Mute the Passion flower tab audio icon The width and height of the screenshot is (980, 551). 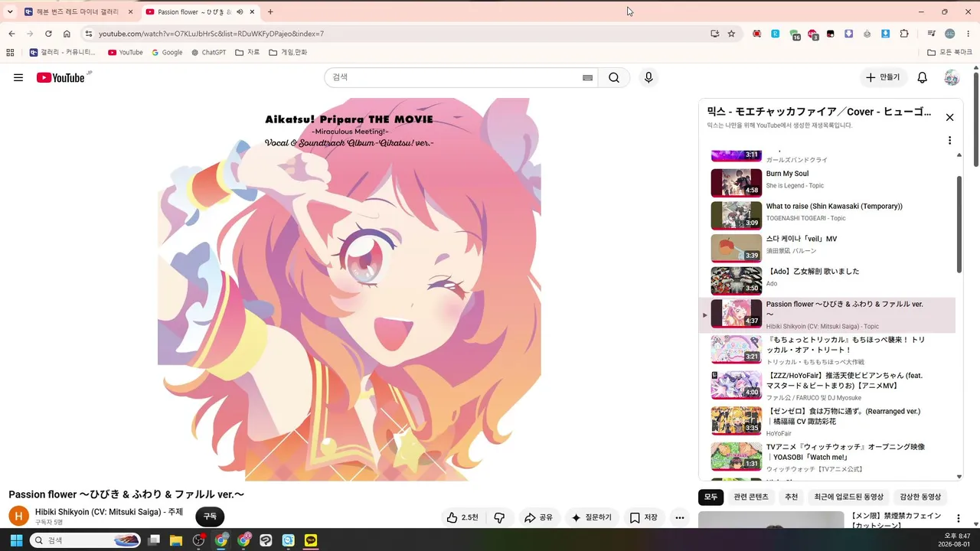(x=240, y=11)
